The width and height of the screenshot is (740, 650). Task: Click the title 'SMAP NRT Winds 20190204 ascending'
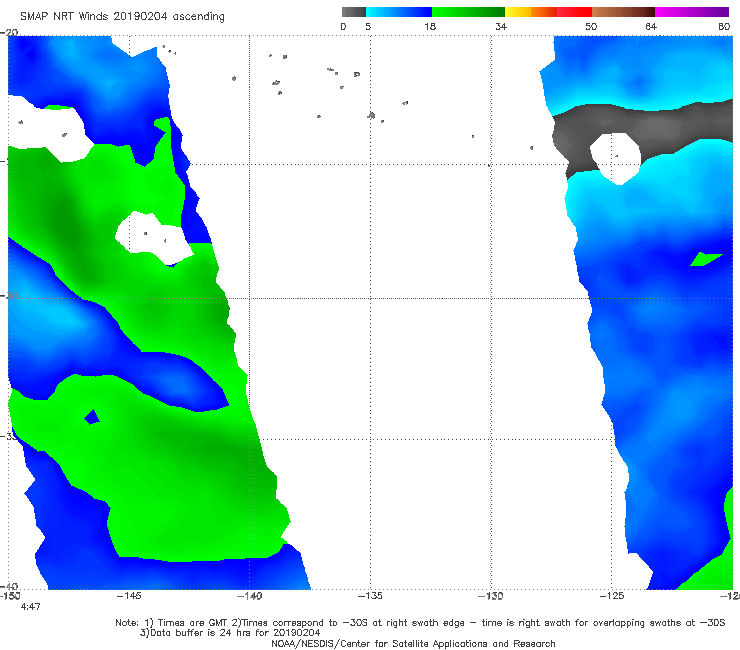[x=122, y=16]
